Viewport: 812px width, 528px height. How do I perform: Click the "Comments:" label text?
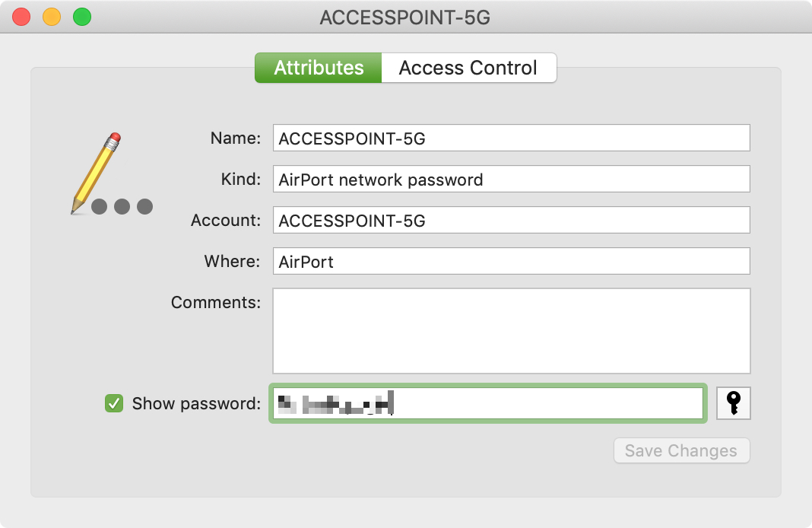pos(216,303)
